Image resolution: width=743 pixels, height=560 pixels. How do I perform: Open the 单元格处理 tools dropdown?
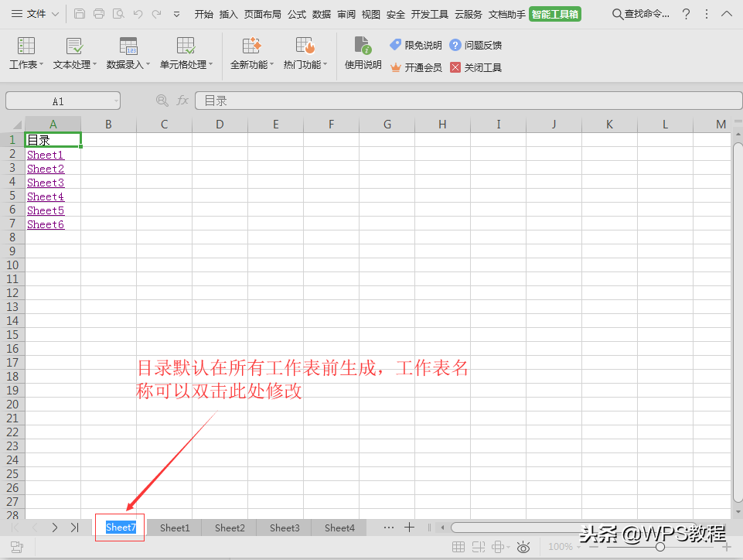pyautogui.click(x=186, y=53)
